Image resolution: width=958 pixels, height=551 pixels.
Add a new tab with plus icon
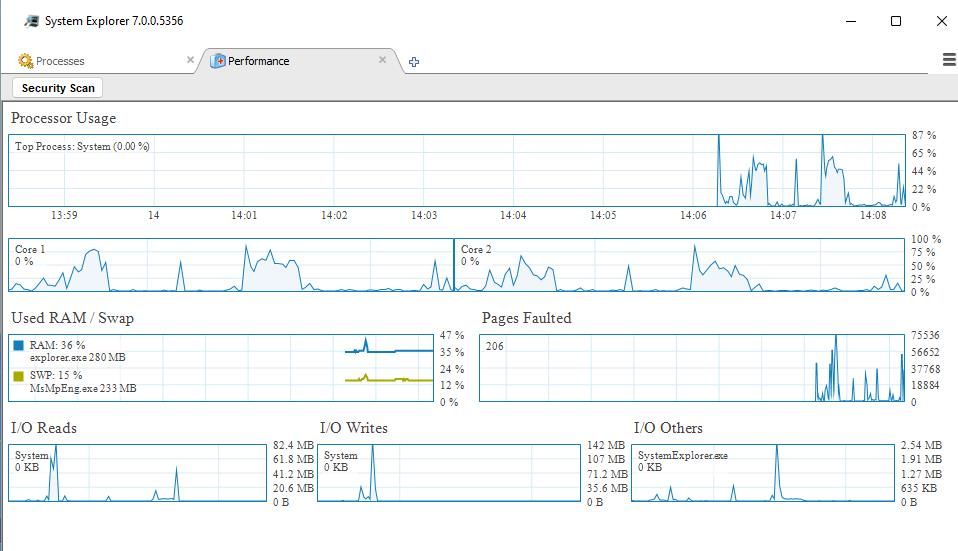click(x=413, y=62)
